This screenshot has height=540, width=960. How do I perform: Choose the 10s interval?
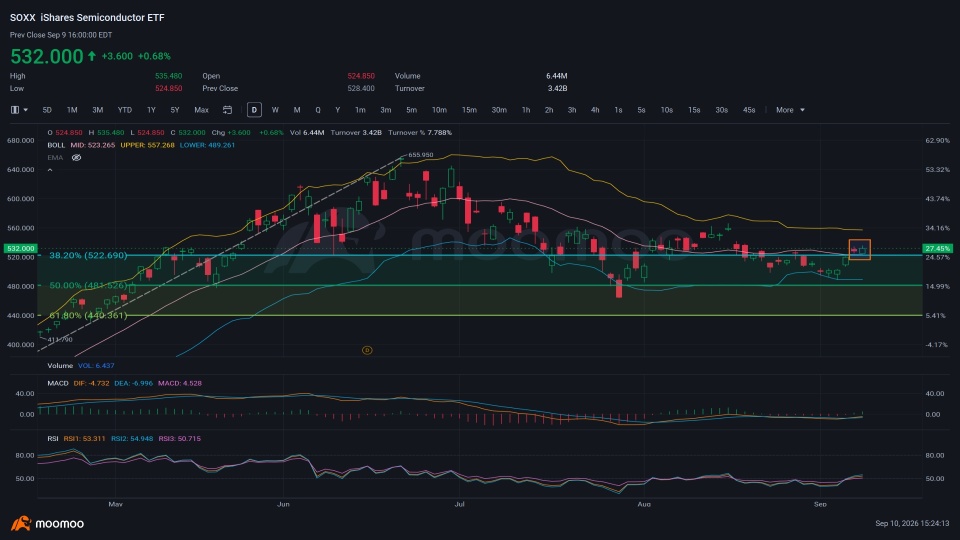pos(667,110)
